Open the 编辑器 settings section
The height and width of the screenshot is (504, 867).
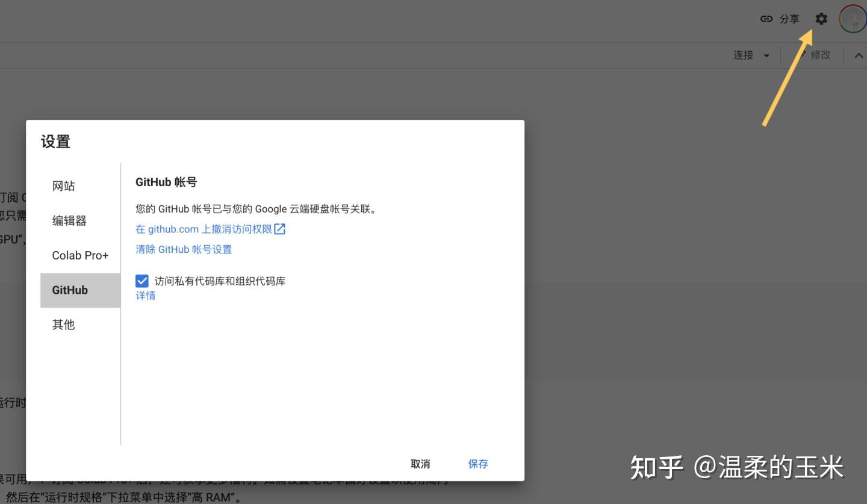[x=69, y=220]
